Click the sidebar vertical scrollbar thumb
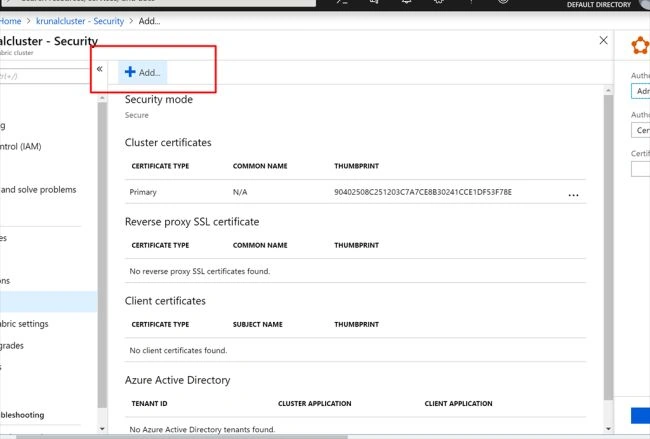Image resolution: width=650 pixels, height=439 pixels. click(102, 255)
